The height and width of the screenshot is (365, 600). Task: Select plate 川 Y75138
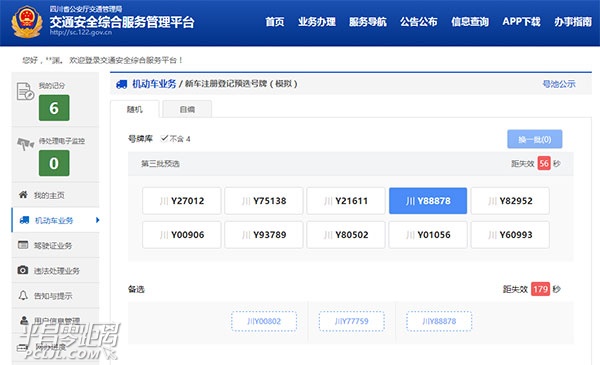(264, 201)
